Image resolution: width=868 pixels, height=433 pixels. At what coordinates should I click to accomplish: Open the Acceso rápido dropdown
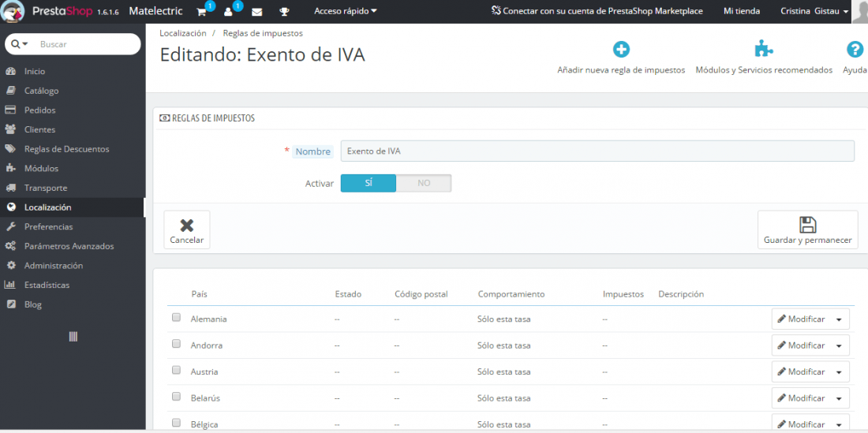(346, 10)
